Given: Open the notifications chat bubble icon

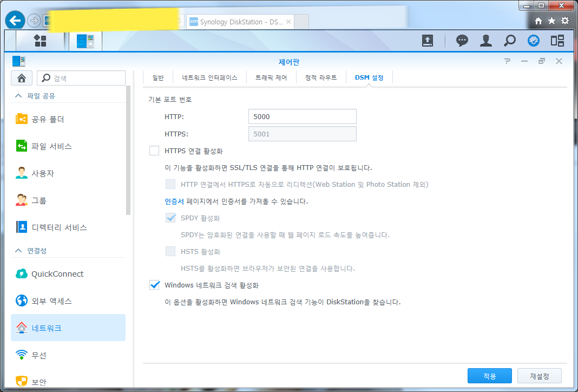Looking at the screenshot, I should tap(462, 41).
